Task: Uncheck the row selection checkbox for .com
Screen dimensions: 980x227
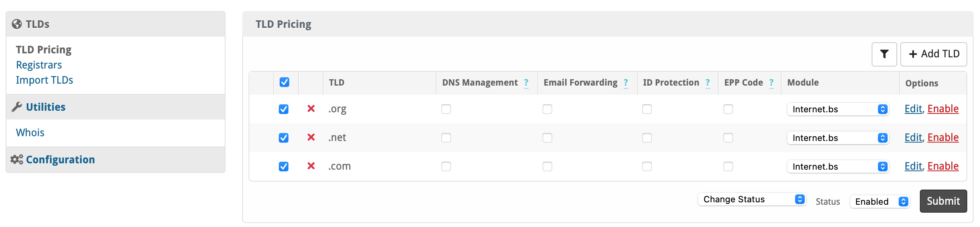Action: tap(284, 166)
